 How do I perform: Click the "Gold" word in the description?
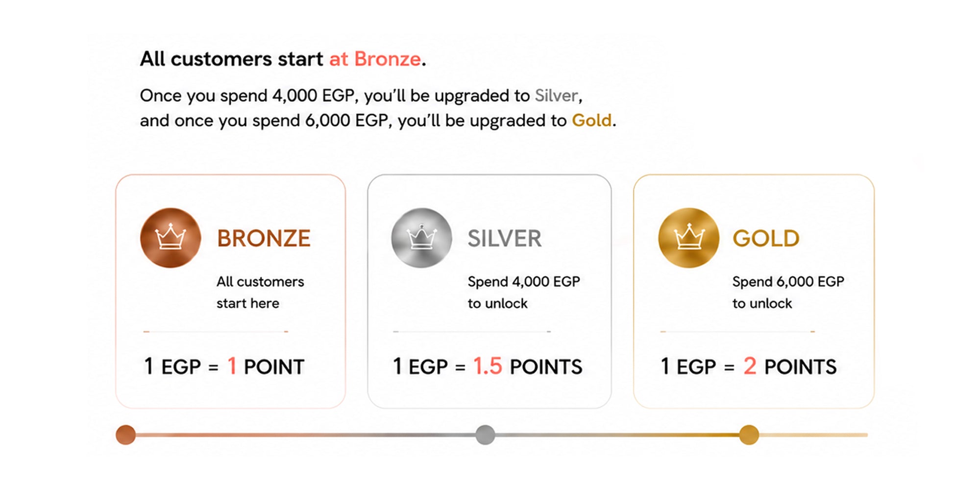[x=592, y=120]
